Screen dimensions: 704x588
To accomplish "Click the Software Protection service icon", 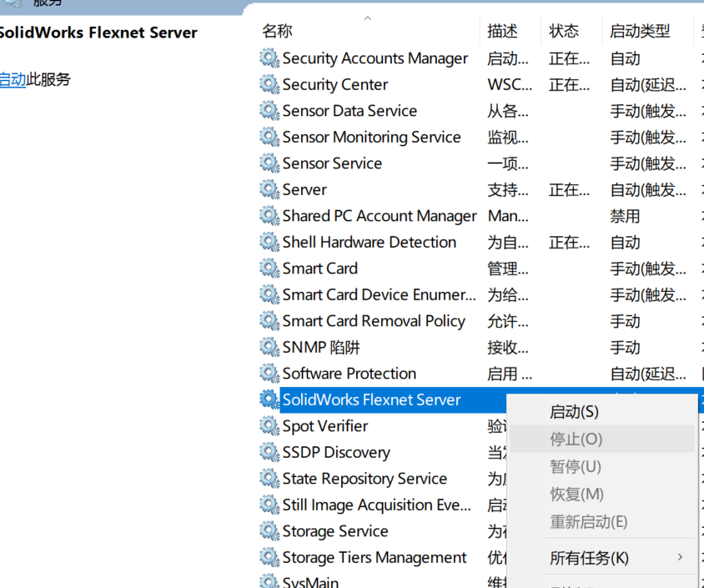I will tap(269, 374).
